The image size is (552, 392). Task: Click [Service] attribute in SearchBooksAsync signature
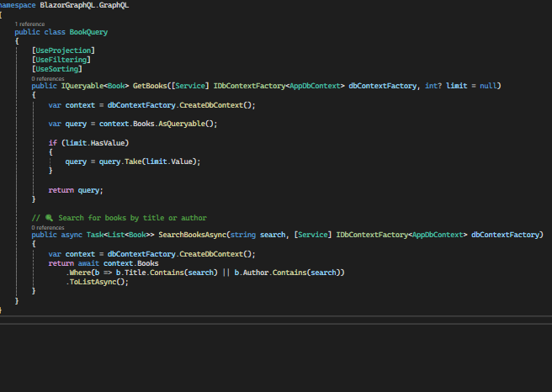(313, 235)
